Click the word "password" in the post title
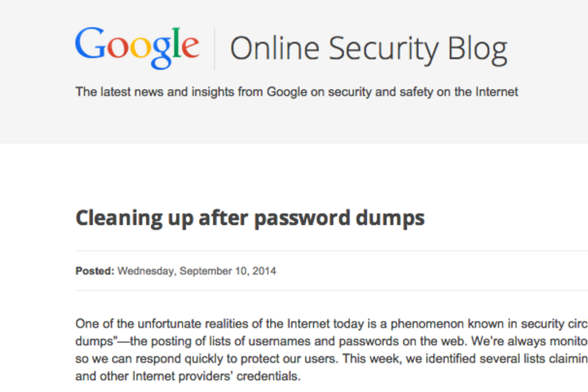The image size is (588, 392). point(302,219)
